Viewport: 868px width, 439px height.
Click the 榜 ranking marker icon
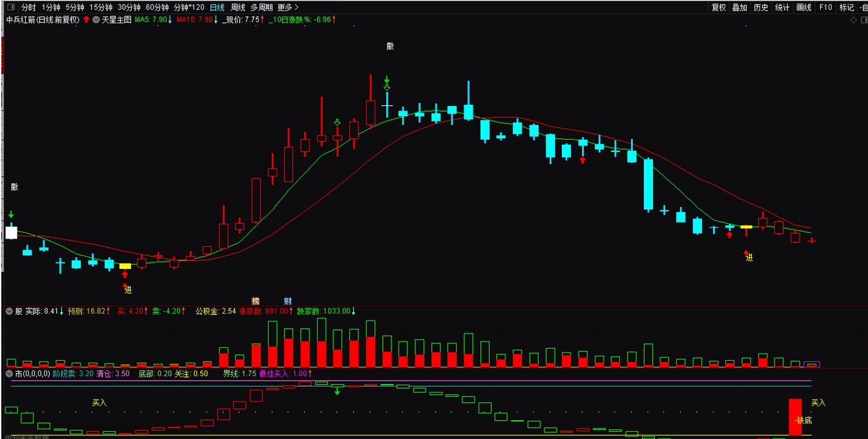pos(255,301)
